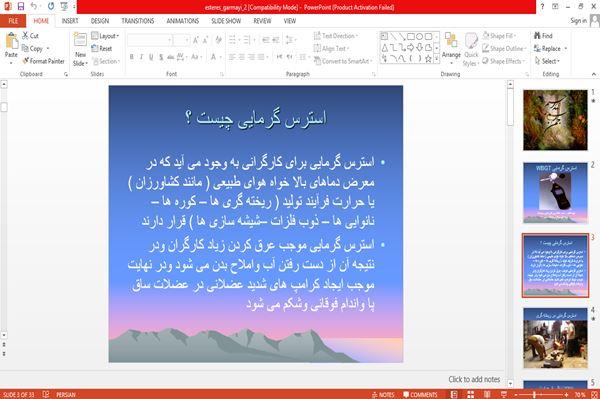Switch to the SLIDE SHOW tab

(x=226, y=21)
